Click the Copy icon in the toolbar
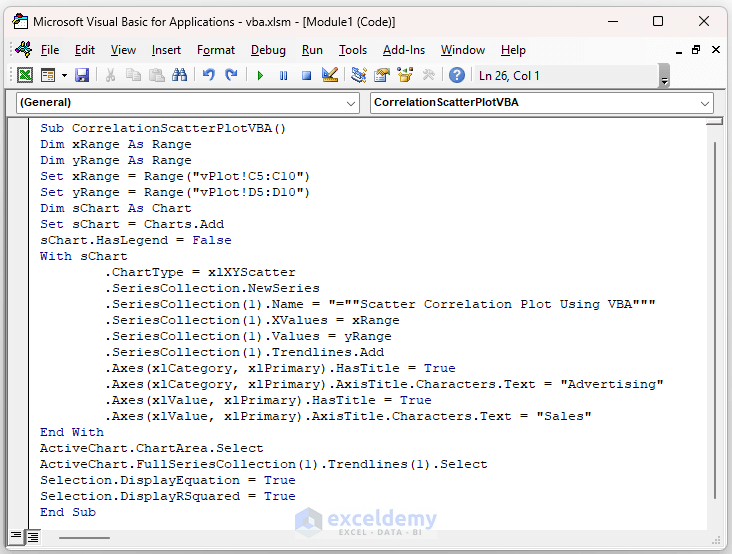732x554 pixels. (x=134, y=75)
